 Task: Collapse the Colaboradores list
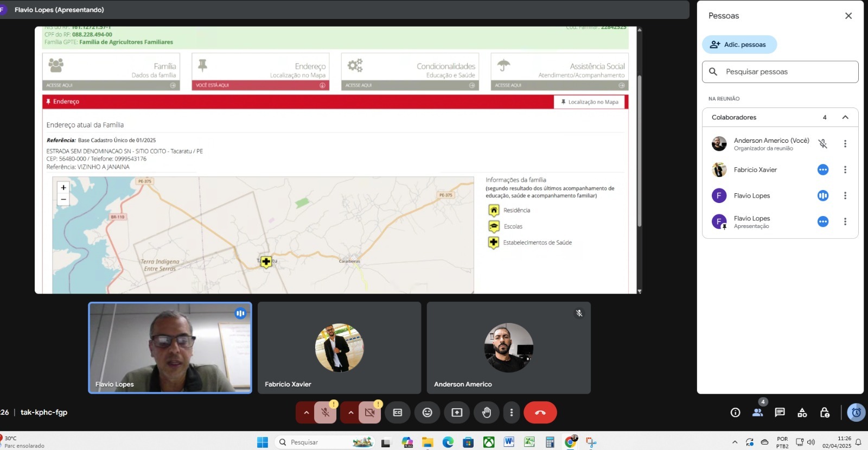point(845,117)
